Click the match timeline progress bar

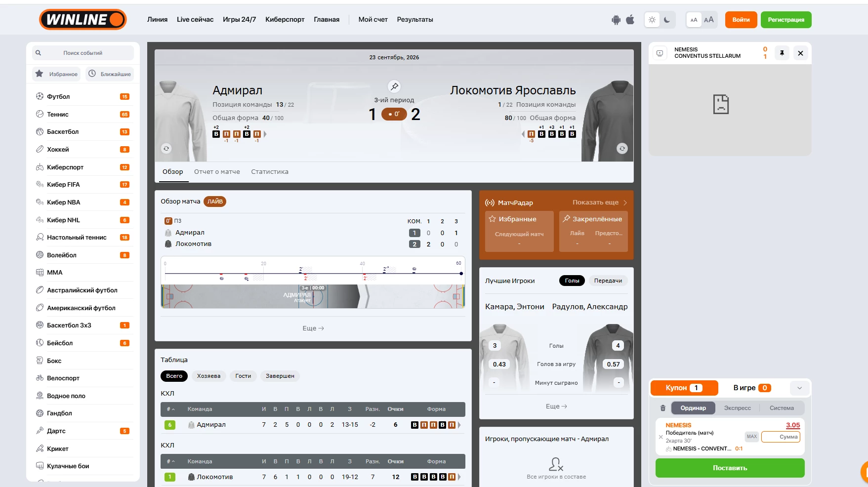(x=313, y=273)
